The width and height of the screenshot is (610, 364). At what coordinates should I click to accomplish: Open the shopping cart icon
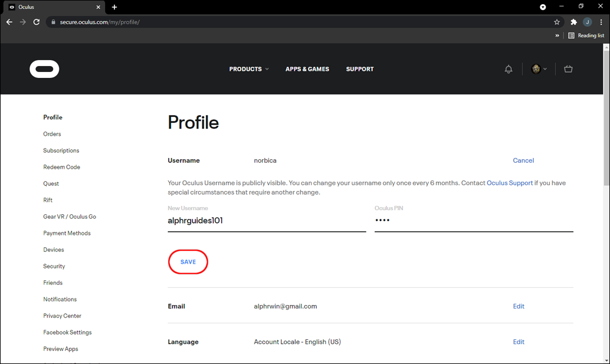[568, 69]
